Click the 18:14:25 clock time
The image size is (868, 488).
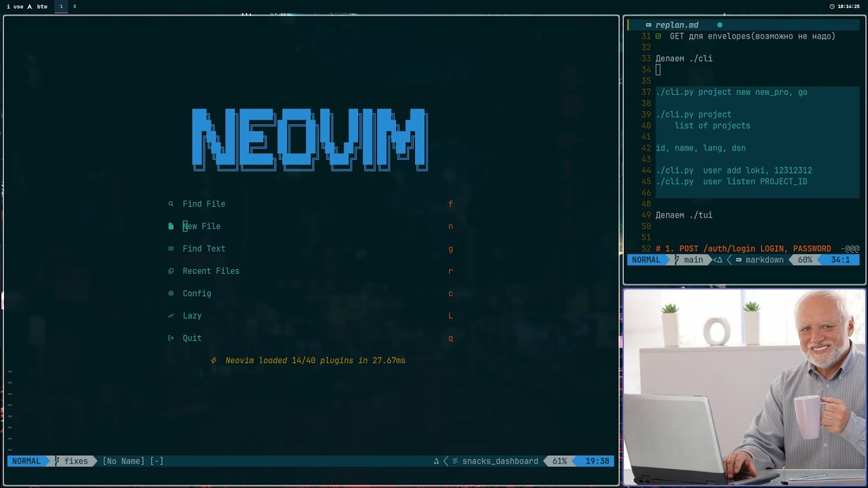click(848, 6)
